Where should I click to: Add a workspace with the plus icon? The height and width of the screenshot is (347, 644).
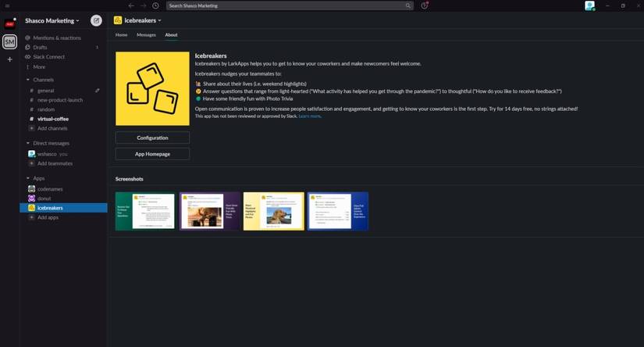(x=10, y=59)
